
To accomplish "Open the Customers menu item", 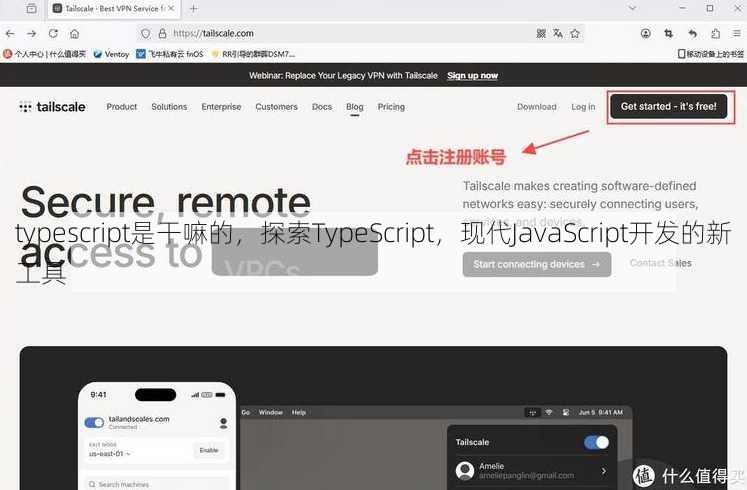I will click(x=276, y=107).
